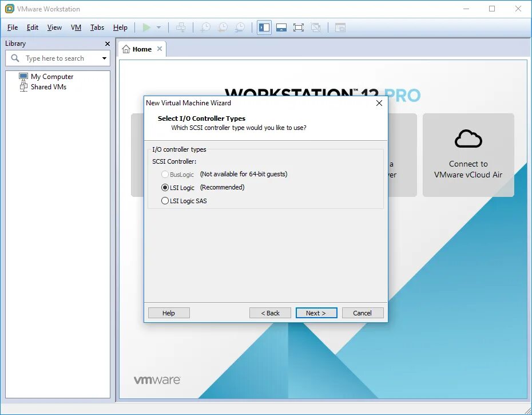
Task: Open the View menu
Action: pyautogui.click(x=54, y=27)
